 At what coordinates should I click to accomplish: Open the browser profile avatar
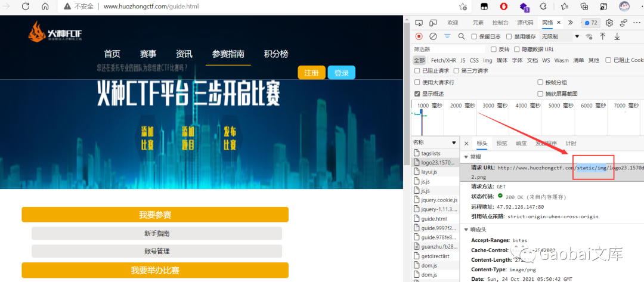[624, 6]
